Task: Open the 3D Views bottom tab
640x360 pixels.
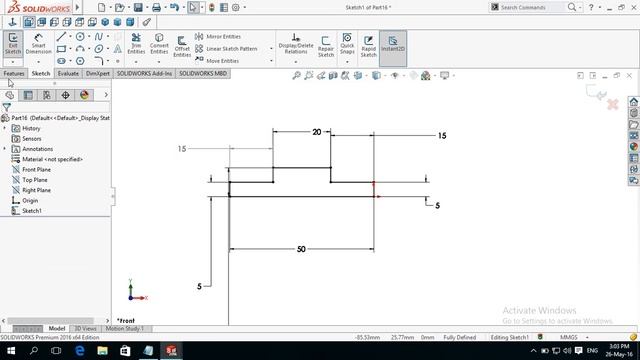Action: pyautogui.click(x=85, y=329)
